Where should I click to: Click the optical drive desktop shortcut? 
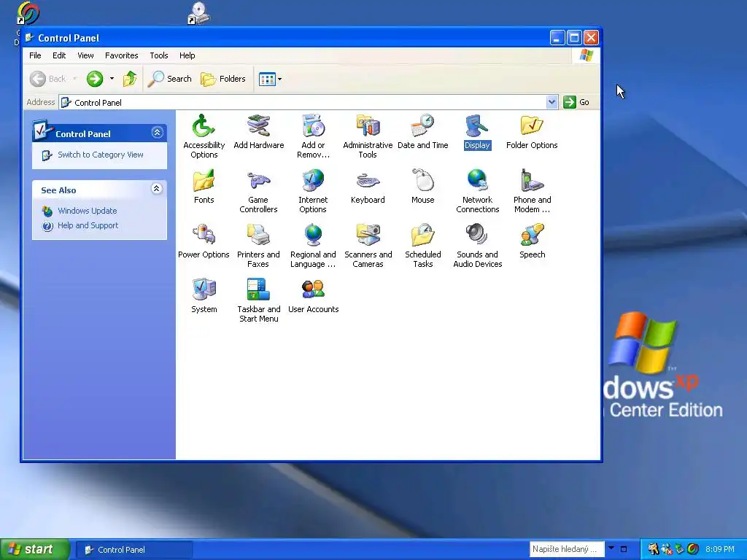[199, 13]
